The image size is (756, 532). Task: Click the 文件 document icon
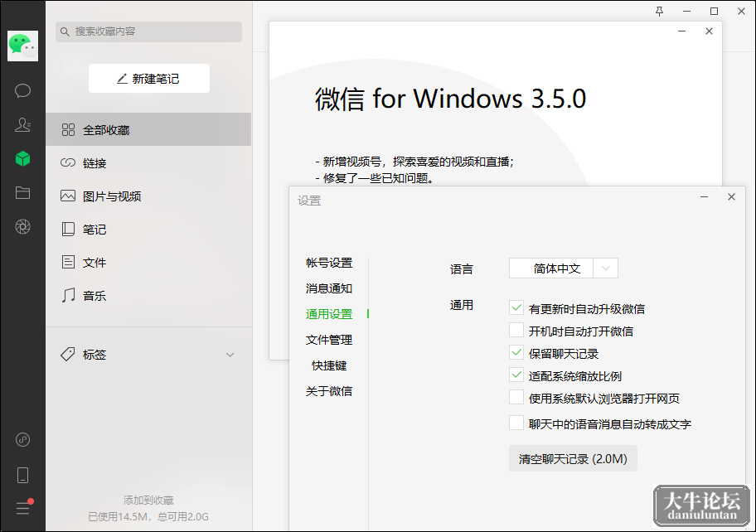(x=68, y=262)
